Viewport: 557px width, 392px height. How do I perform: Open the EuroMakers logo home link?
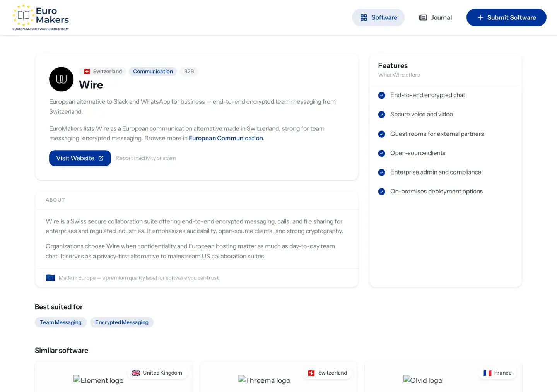tap(41, 17)
